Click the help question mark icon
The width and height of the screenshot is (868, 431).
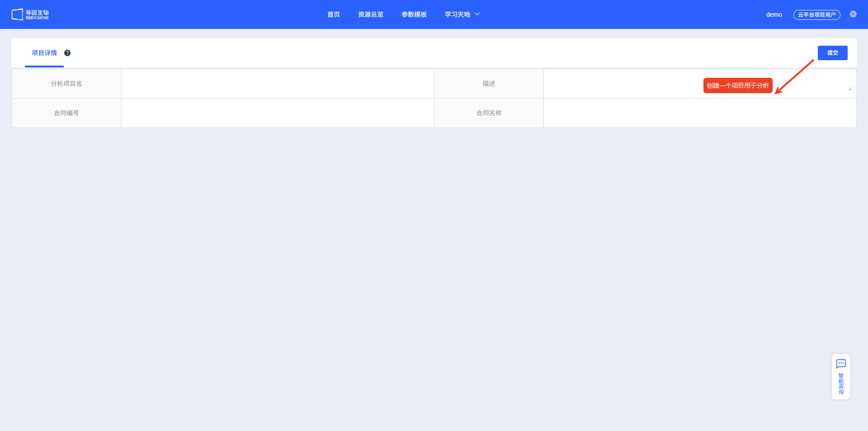(x=67, y=53)
